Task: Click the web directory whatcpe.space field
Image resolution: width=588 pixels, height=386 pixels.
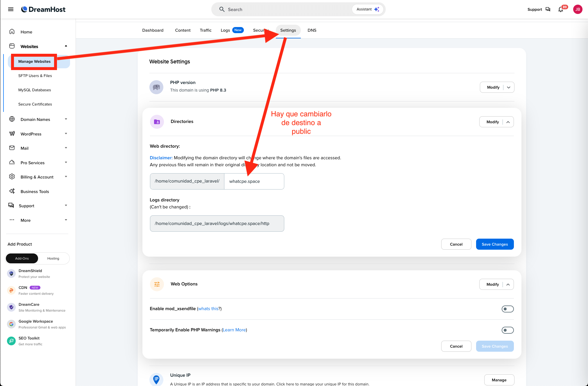Action: coord(254,181)
